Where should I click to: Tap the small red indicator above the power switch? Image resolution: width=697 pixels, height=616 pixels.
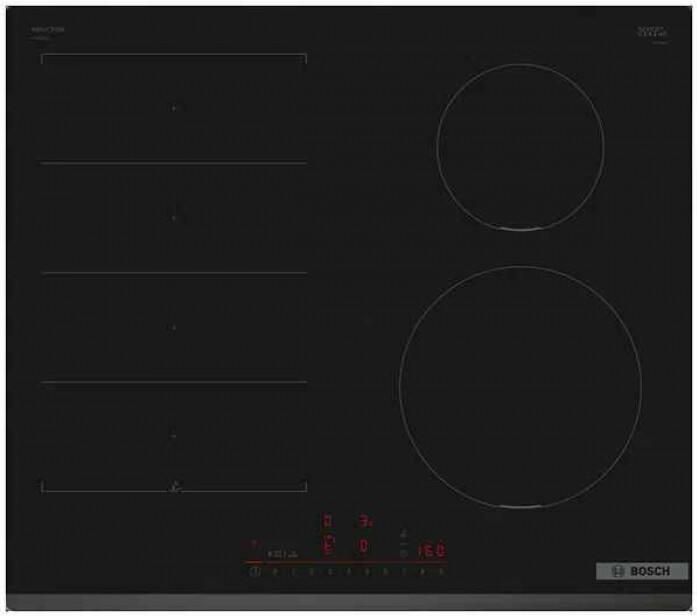[252, 543]
